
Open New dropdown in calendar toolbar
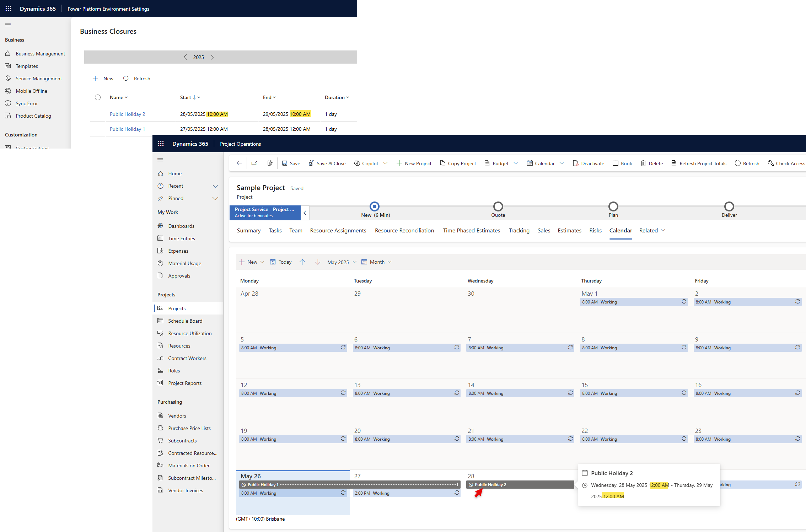pyautogui.click(x=262, y=262)
